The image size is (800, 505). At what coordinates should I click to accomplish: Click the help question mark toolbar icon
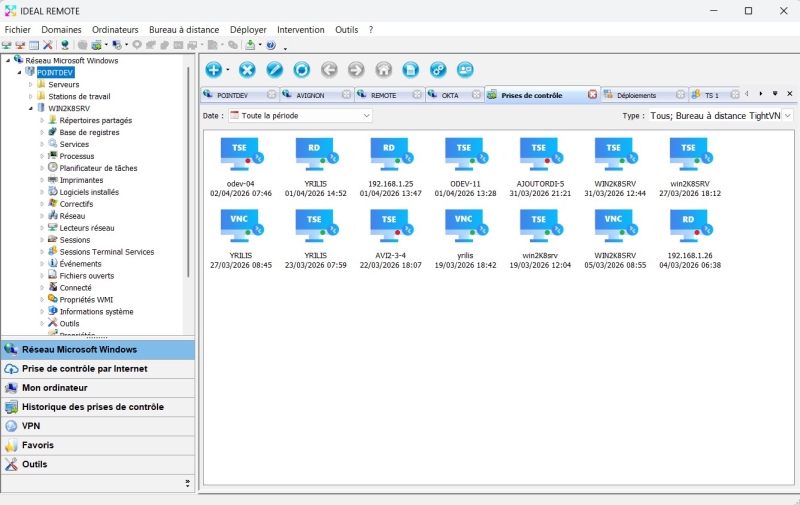271,45
